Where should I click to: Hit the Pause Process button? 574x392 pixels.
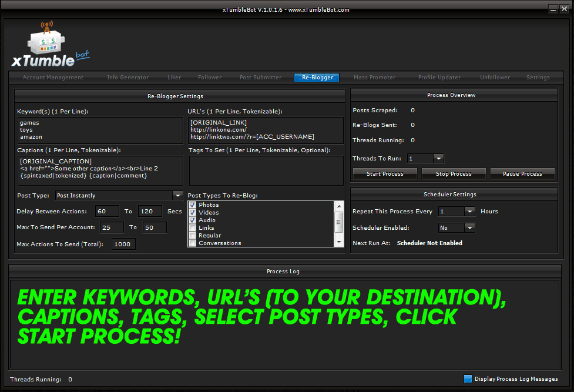coord(522,174)
